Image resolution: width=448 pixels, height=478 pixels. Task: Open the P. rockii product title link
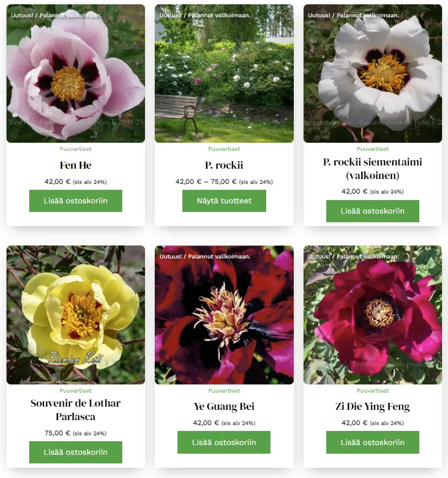pos(224,165)
